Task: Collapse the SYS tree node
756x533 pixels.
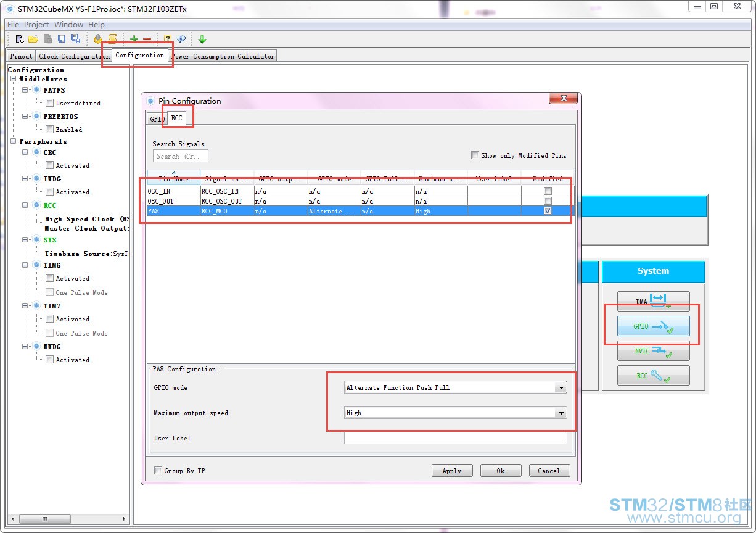Action: point(25,240)
